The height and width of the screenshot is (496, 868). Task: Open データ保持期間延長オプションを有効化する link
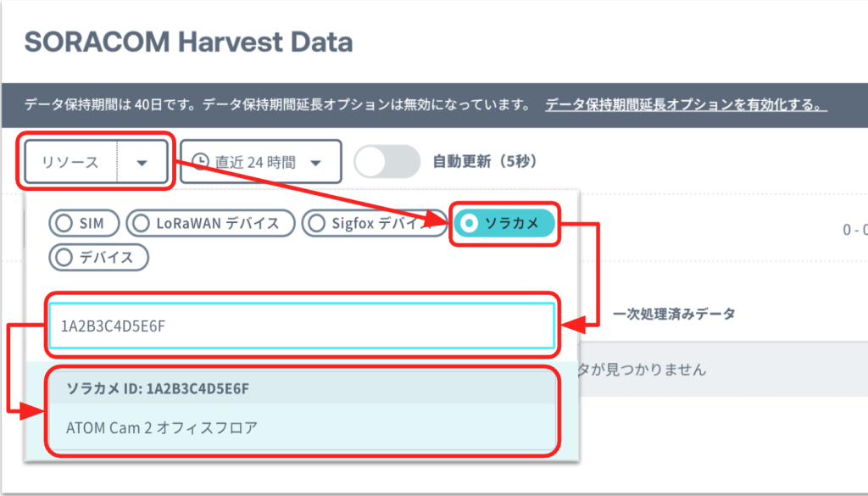(x=686, y=104)
